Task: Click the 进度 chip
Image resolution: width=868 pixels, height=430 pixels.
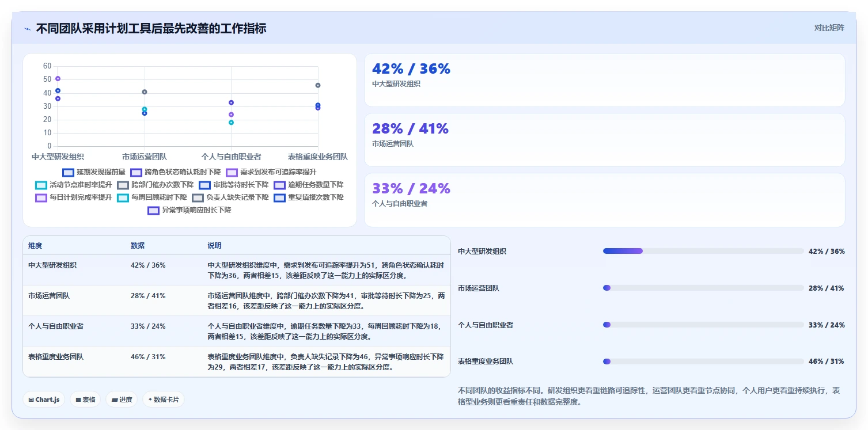Action: (x=122, y=399)
